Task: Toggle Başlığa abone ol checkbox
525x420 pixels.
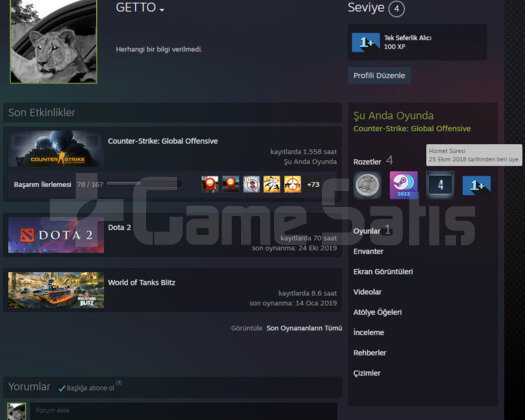Action: (62, 388)
